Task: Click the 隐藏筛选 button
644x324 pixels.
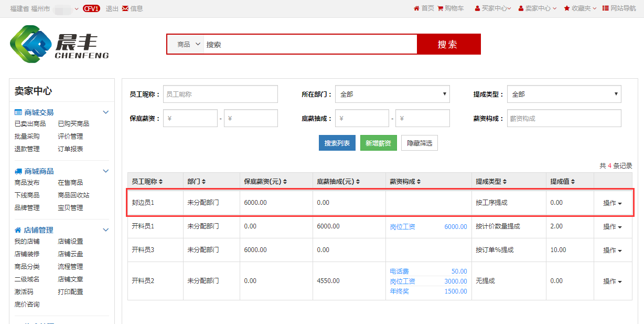Action: (x=420, y=143)
